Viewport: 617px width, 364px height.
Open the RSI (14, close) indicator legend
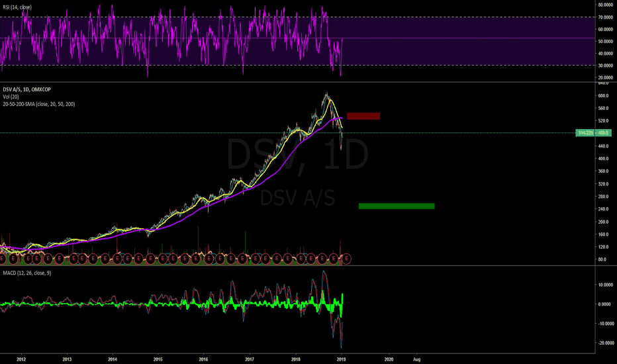pos(17,7)
